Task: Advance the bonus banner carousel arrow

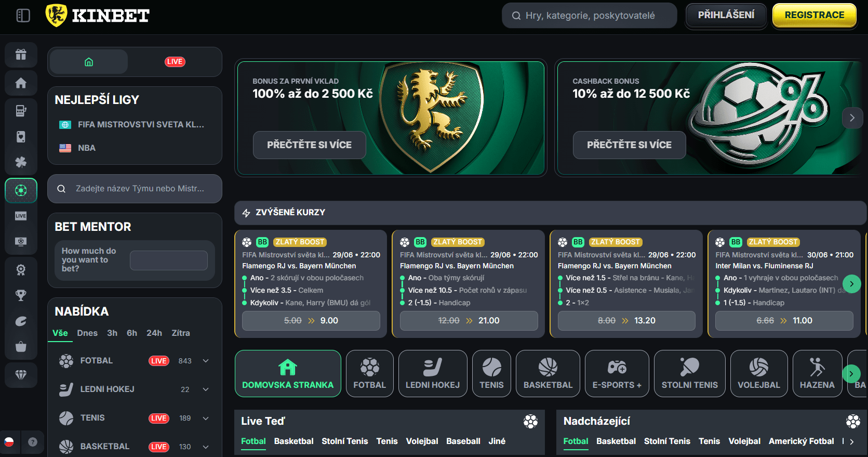Action: pos(852,118)
